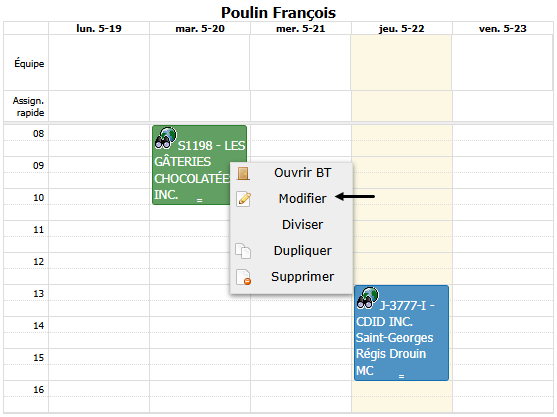
Task: Click resize handle at bottom of blue J-3777-I block
Action: point(401,377)
